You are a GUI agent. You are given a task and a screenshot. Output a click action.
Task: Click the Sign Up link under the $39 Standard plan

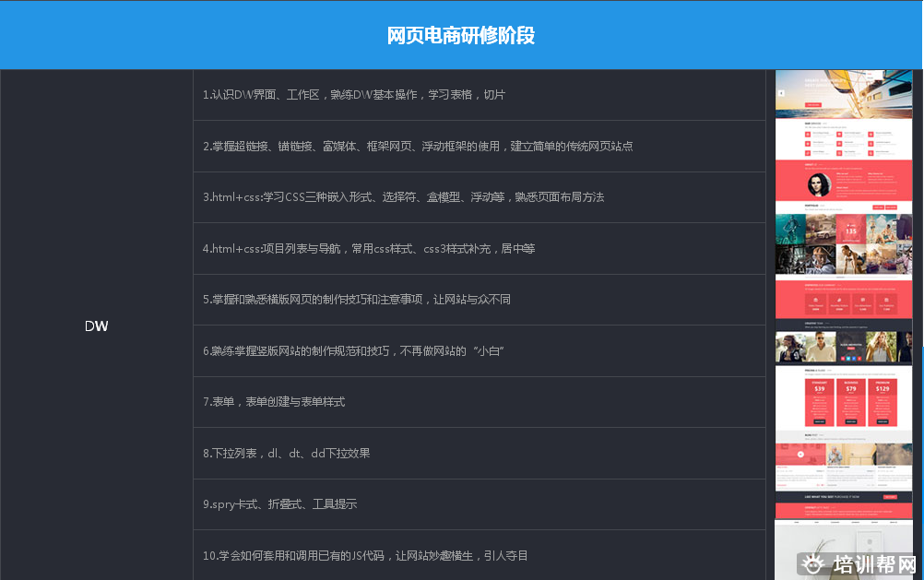tap(820, 420)
